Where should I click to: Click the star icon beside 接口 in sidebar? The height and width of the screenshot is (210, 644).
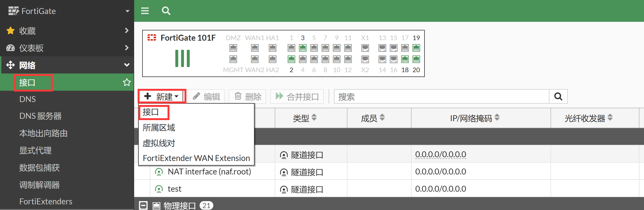coord(127,82)
